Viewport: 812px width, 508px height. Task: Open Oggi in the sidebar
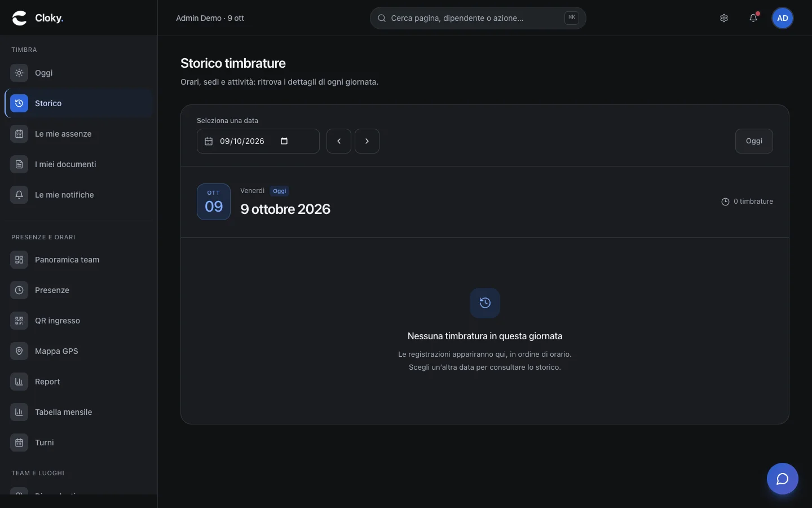pos(79,73)
